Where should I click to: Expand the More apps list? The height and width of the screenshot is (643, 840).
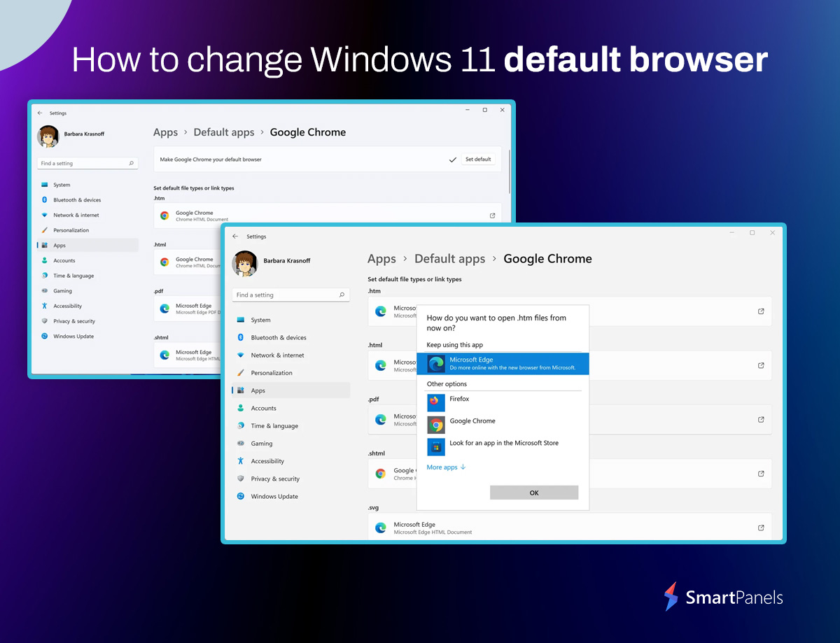[446, 467]
